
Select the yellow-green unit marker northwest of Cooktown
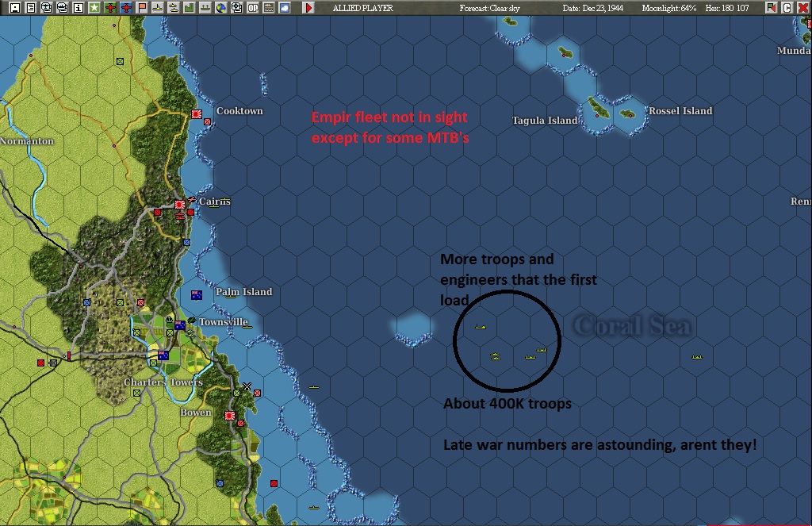(x=121, y=61)
